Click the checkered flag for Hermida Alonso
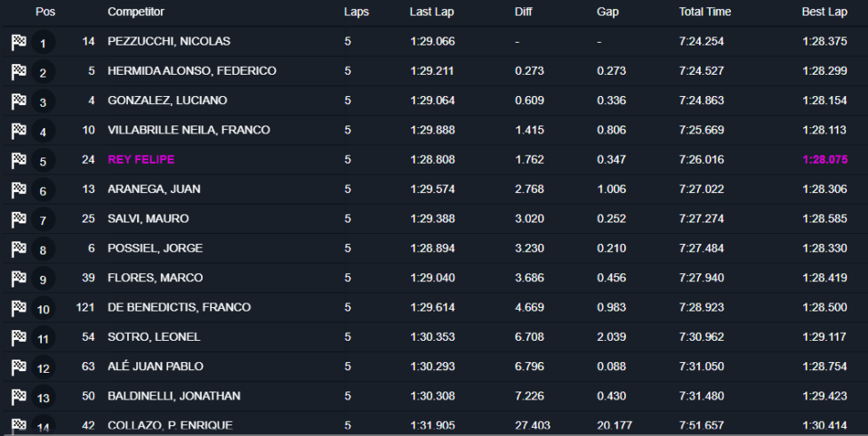The image size is (868, 436). click(18, 71)
